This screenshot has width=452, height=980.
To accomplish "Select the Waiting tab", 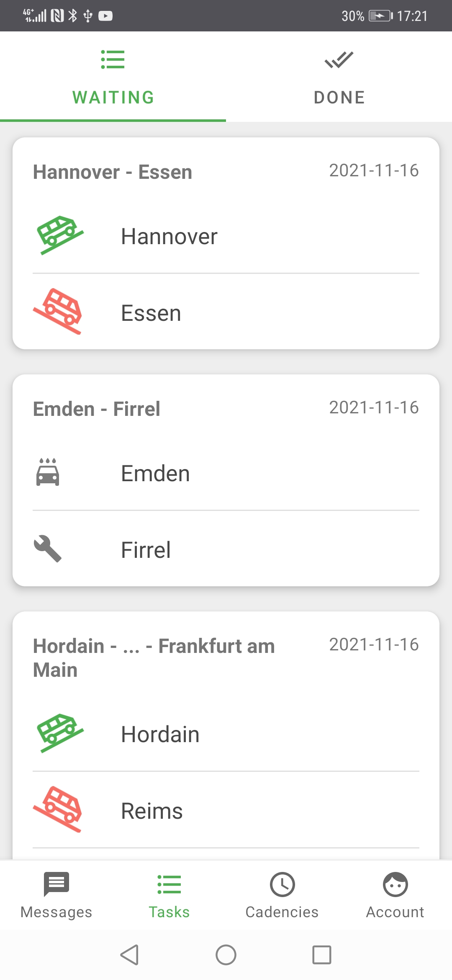I will pos(113,77).
